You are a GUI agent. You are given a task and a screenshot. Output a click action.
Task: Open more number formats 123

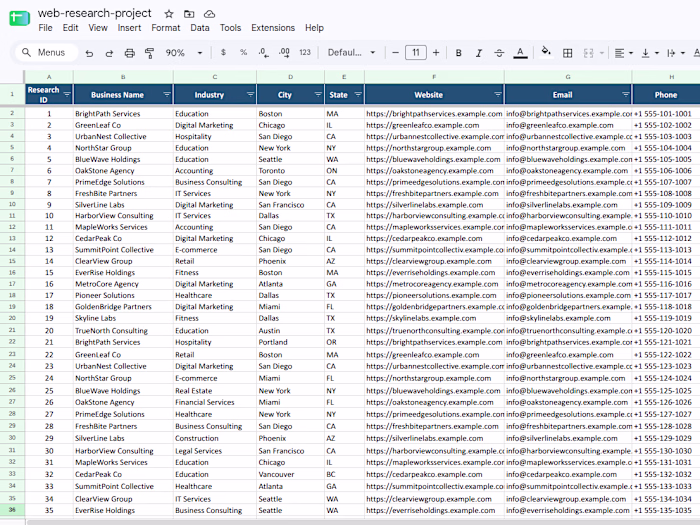tap(305, 53)
